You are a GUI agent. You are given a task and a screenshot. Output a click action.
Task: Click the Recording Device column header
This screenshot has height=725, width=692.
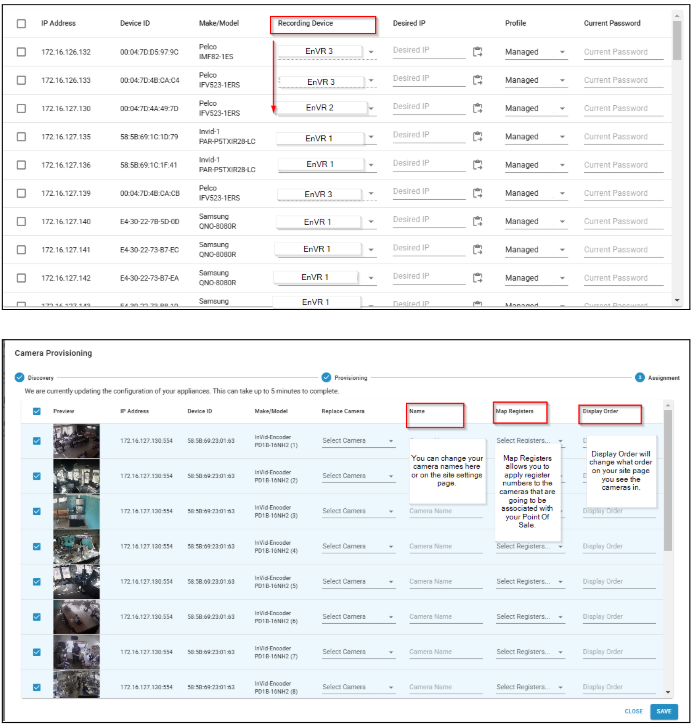point(305,23)
